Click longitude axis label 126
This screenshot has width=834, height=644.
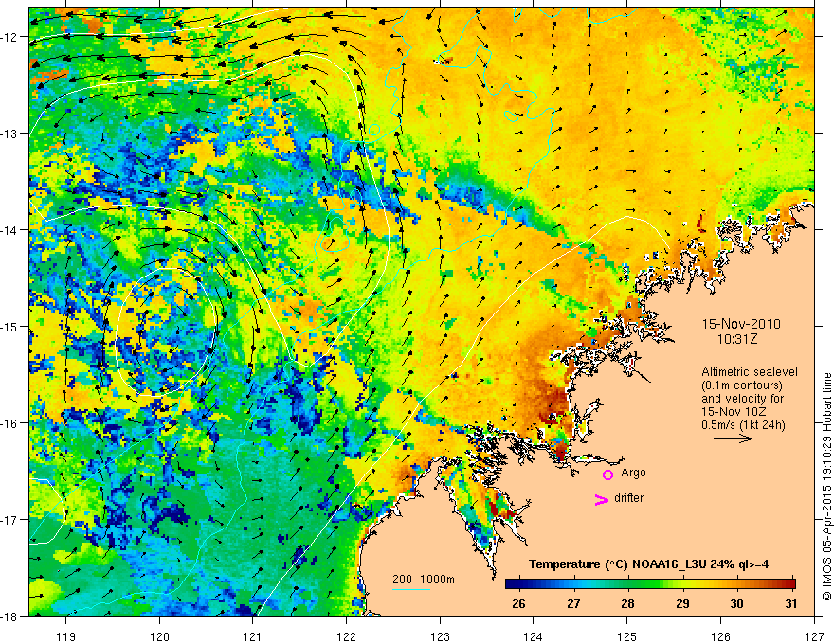coord(720,636)
